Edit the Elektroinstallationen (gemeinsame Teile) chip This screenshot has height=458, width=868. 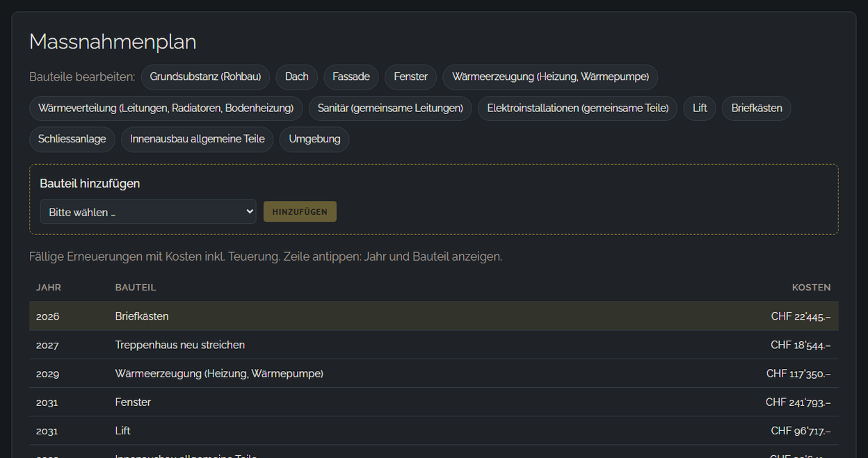(577, 108)
